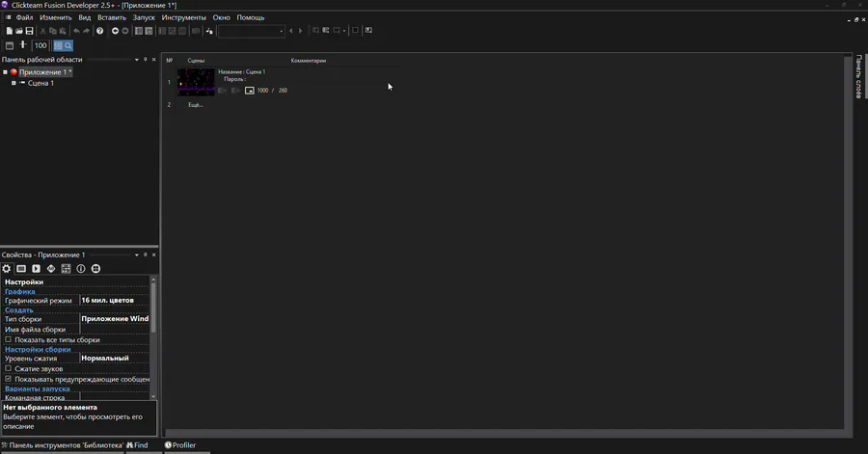The width and height of the screenshot is (868, 454).
Task: Go back with the white left-arrow circle icon
Action: [x=115, y=31]
